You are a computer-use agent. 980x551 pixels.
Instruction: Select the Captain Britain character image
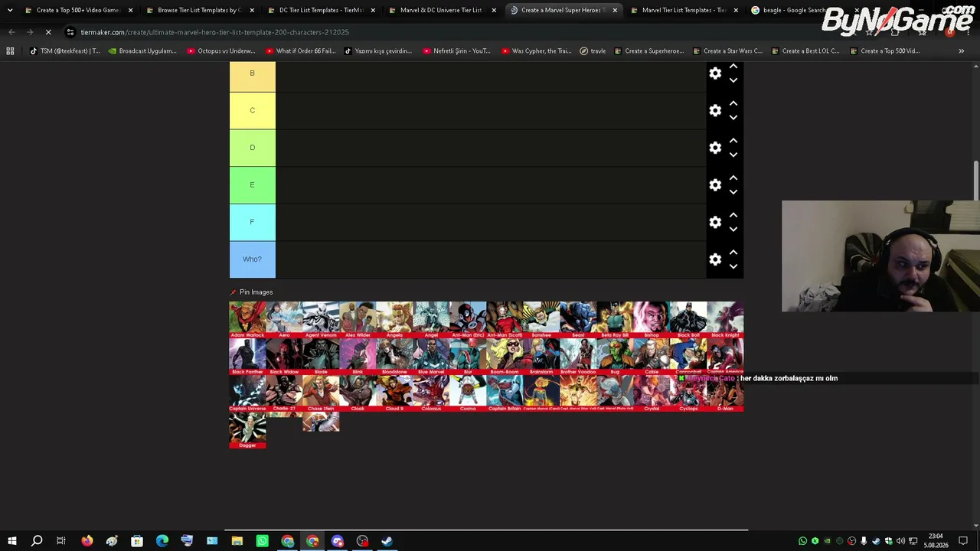(505, 393)
